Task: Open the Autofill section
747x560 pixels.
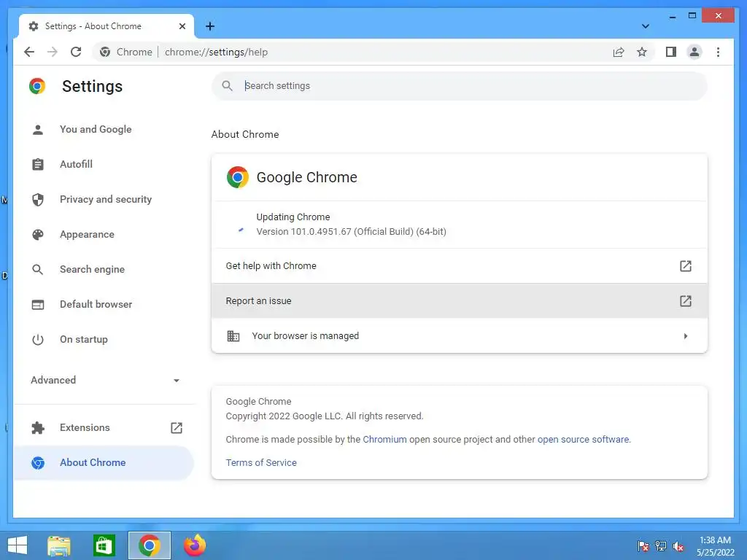Action: [104, 164]
